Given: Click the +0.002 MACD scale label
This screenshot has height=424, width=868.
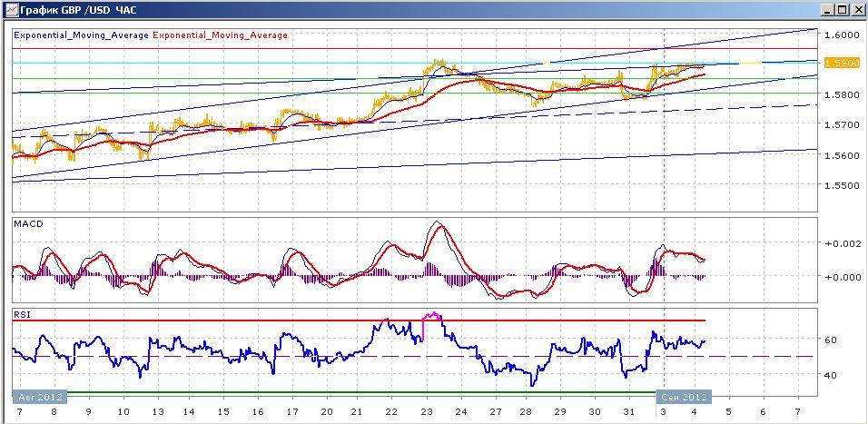Looking at the screenshot, I should (x=842, y=243).
